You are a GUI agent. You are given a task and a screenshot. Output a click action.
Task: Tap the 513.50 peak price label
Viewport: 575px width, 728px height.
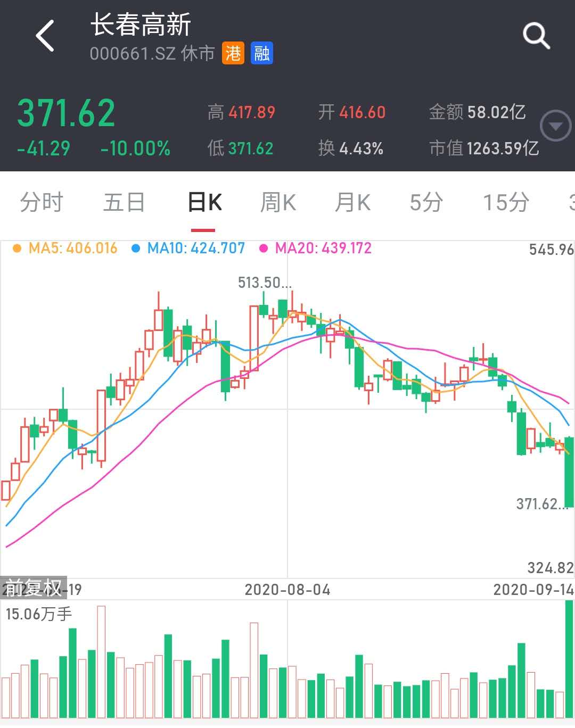(x=265, y=283)
